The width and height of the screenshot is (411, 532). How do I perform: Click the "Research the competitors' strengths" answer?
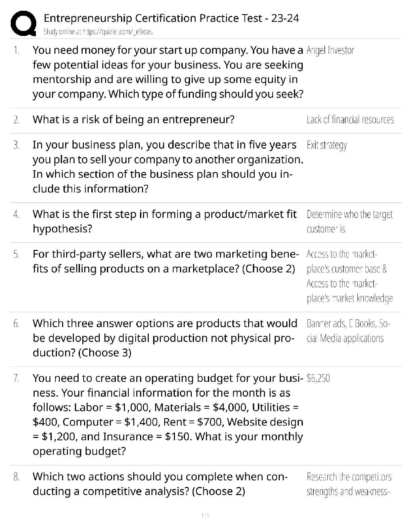click(349, 484)
